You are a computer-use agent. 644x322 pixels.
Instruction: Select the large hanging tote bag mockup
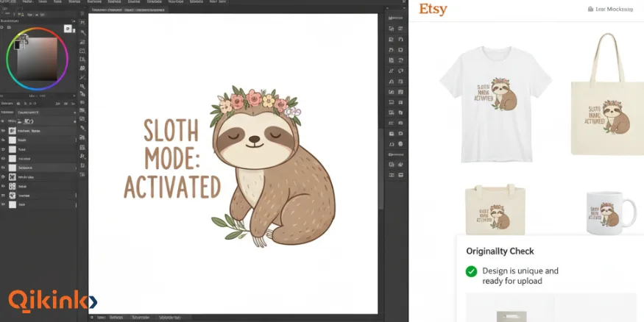(607, 94)
